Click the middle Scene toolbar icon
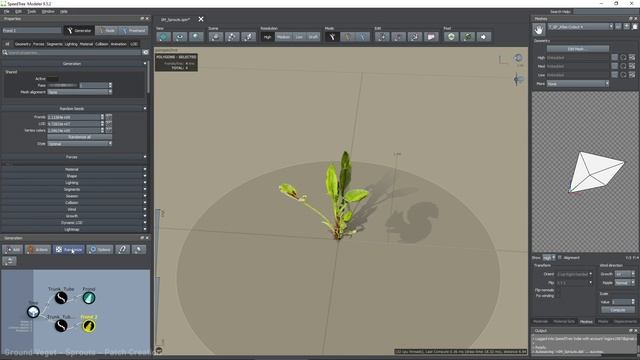This screenshot has width=640, height=360. [x=232, y=37]
